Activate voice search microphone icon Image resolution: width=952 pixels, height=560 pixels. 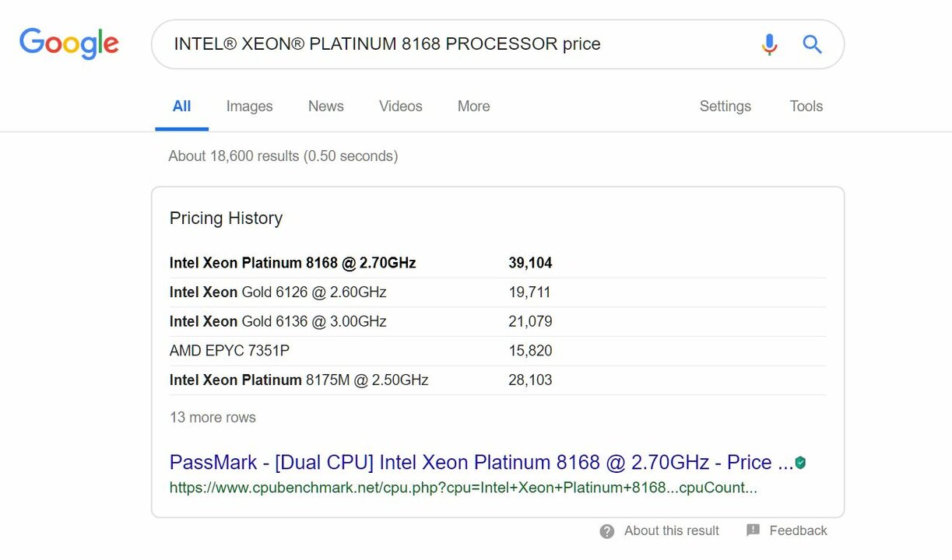(769, 44)
